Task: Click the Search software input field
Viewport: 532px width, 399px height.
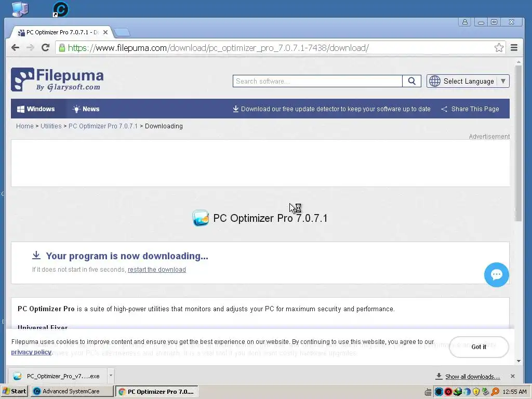Action: (x=317, y=81)
